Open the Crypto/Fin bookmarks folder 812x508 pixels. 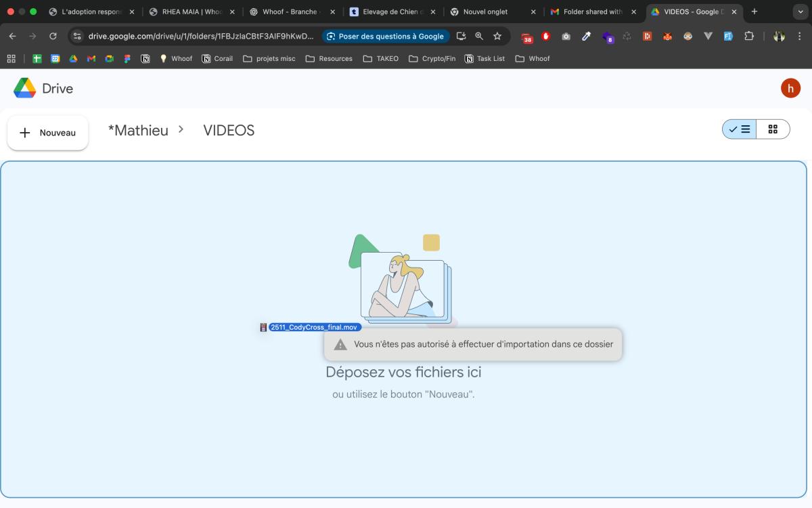click(432, 59)
